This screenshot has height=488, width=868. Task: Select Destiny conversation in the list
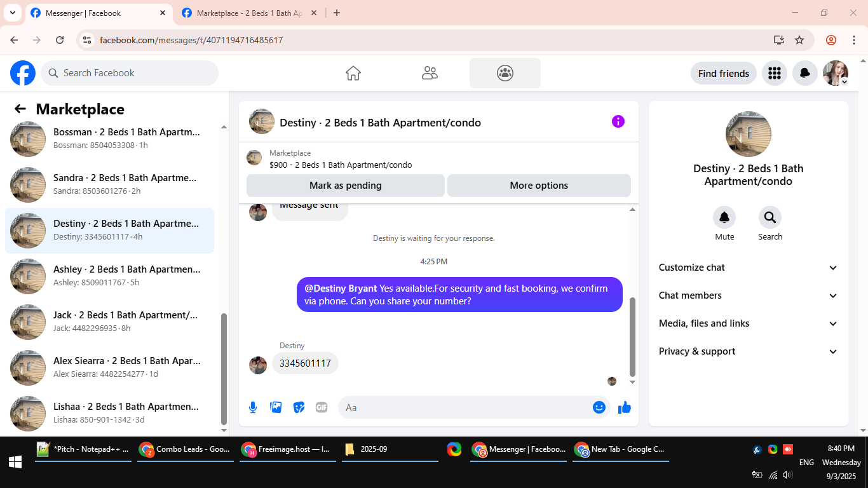click(109, 231)
